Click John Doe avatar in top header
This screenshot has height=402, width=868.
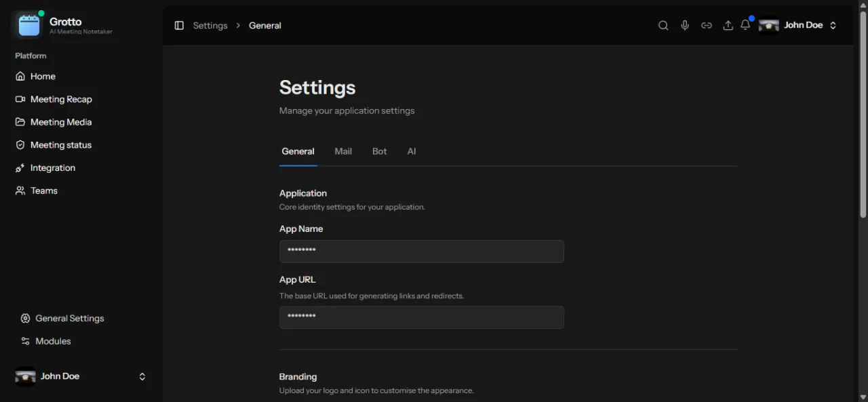[769, 25]
